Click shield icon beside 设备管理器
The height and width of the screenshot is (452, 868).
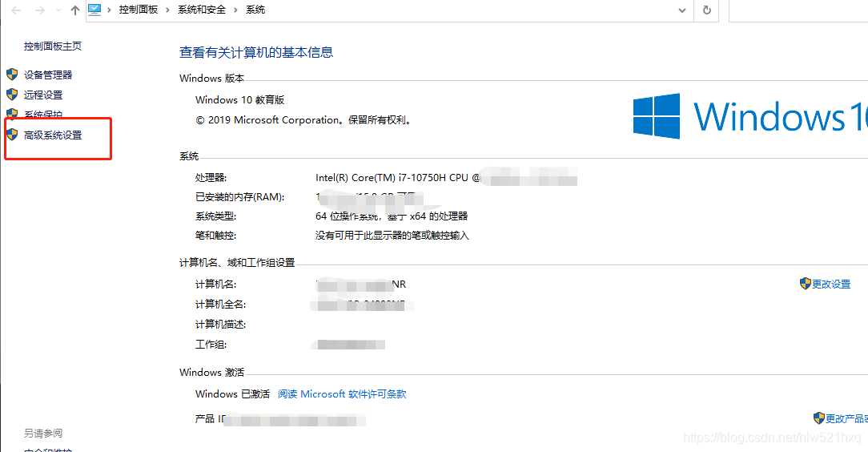click(12, 75)
